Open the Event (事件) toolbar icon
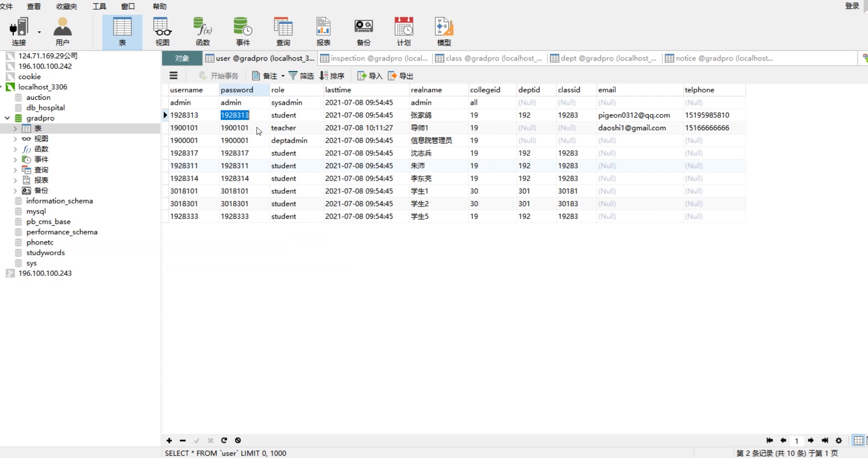 click(243, 32)
